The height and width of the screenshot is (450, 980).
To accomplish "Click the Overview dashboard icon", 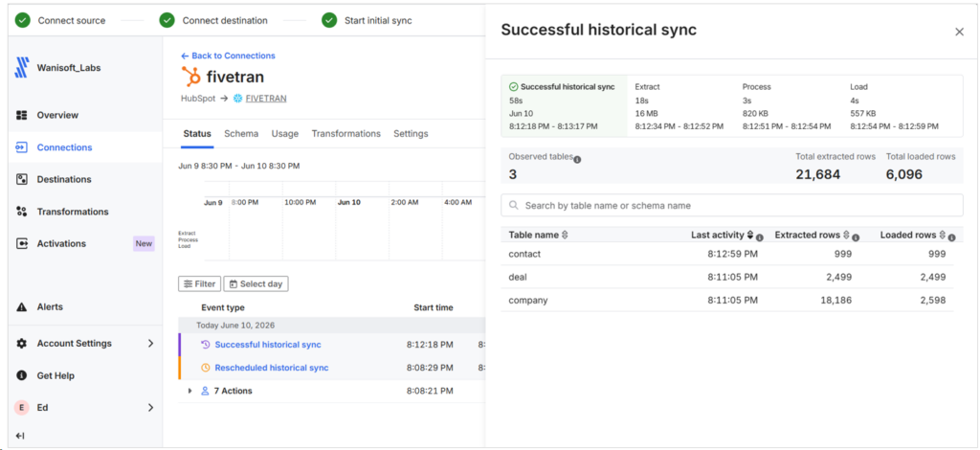I will 22,115.
